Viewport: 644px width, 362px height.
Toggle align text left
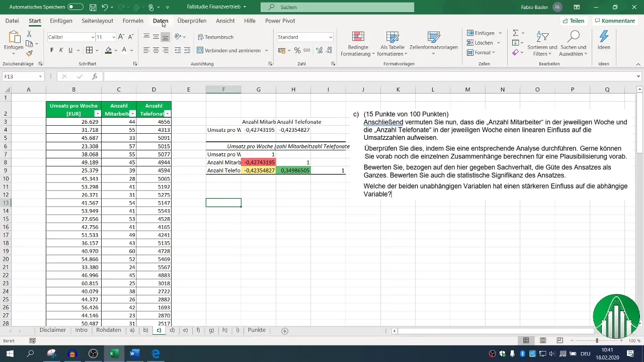(146, 50)
